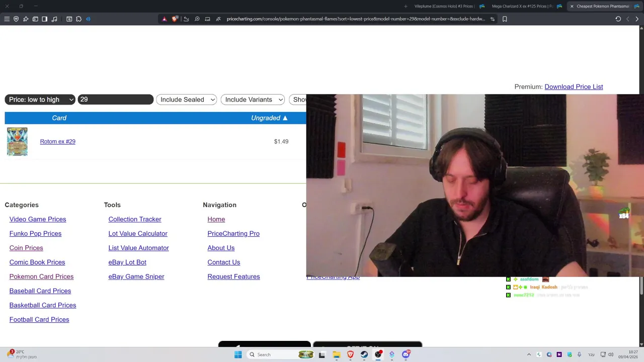The image size is (644, 362).
Task: Open Task View on the taskbar
Action: (x=321, y=354)
